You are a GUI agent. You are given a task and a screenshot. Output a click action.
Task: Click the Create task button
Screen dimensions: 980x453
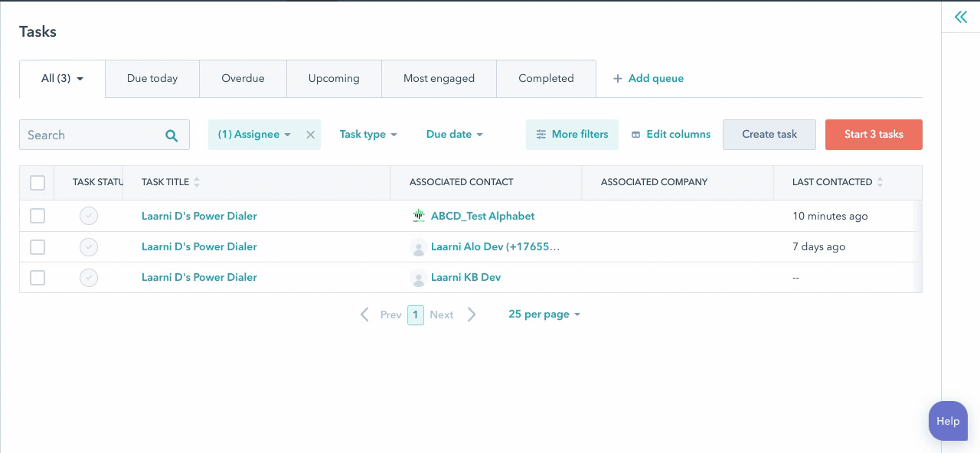pyautogui.click(x=769, y=135)
